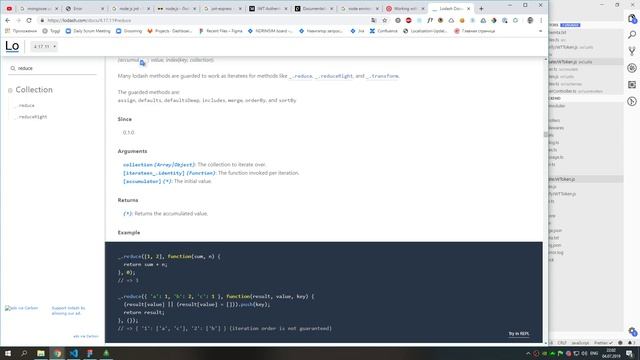Click the Try in REPL button
Viewport: 640px width, 360px height.
tap(519, 333)
